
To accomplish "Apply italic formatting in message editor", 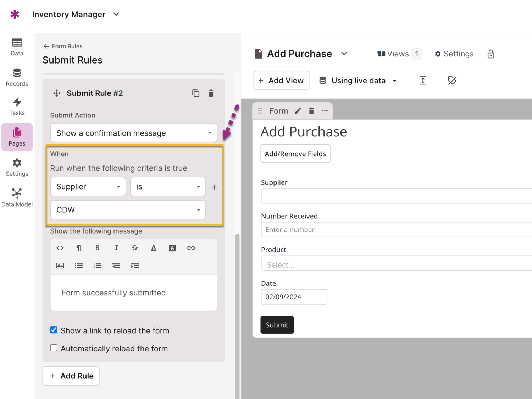I will click(x=116, y=248).
